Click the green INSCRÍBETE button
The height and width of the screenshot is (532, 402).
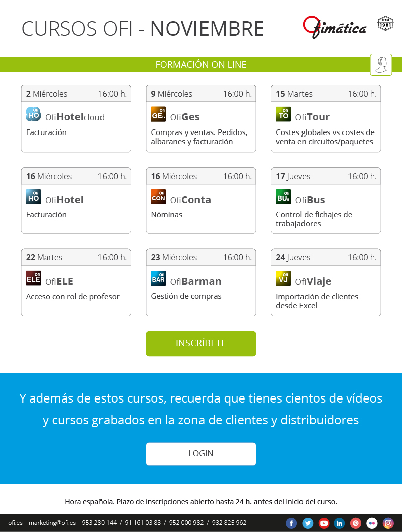(201, 344)
